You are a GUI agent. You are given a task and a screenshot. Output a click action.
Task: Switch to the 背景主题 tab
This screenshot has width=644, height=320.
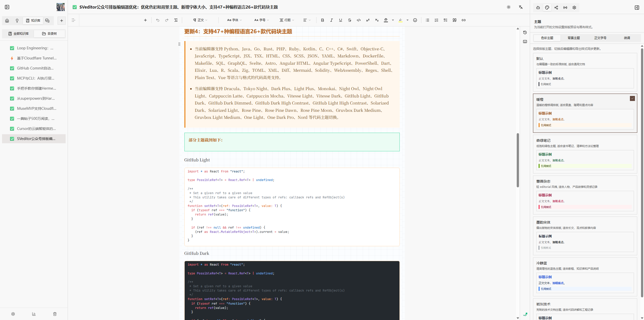[574, 38]
